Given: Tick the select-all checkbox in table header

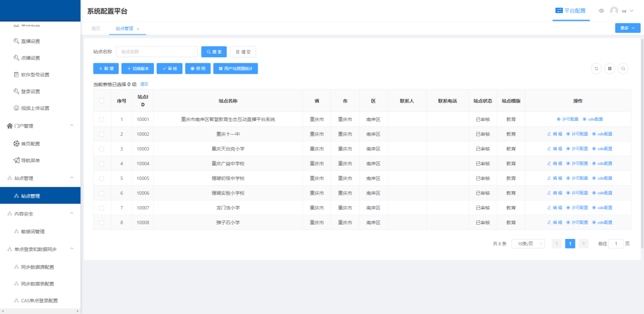Looking at the screenshot, I should click(101, 101).
